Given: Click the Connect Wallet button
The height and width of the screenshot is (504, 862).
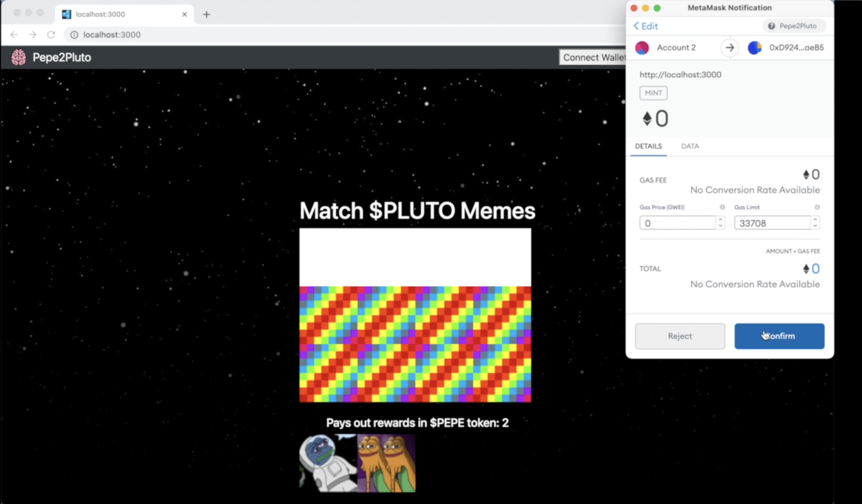Looking at the screenshot, I should 593,57.
